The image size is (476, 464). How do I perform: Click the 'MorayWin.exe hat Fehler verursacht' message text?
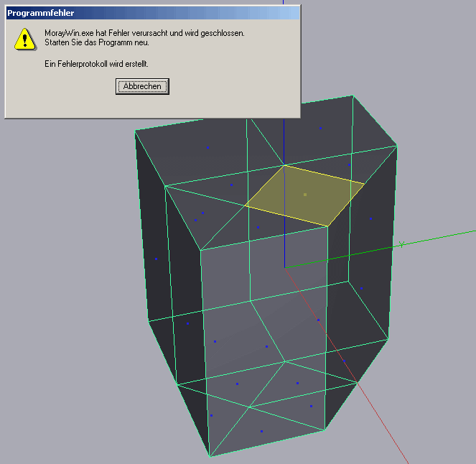coord(144,33)
